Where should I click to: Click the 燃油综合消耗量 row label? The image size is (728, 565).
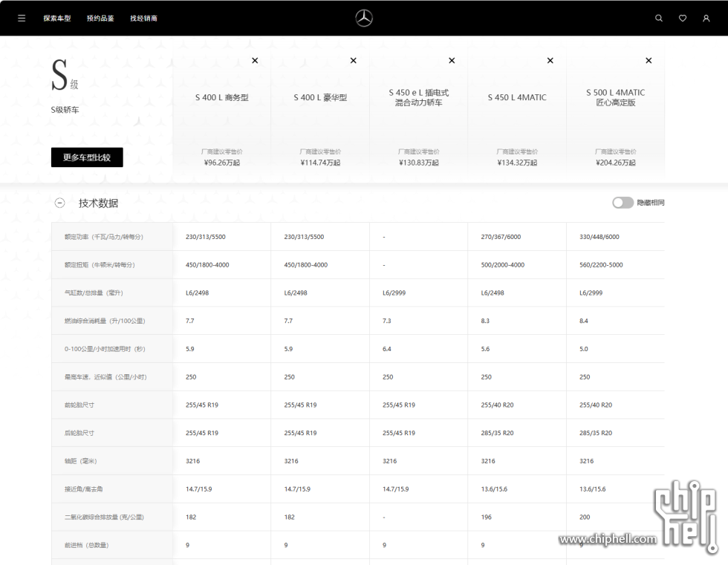(x=105, y=321)
